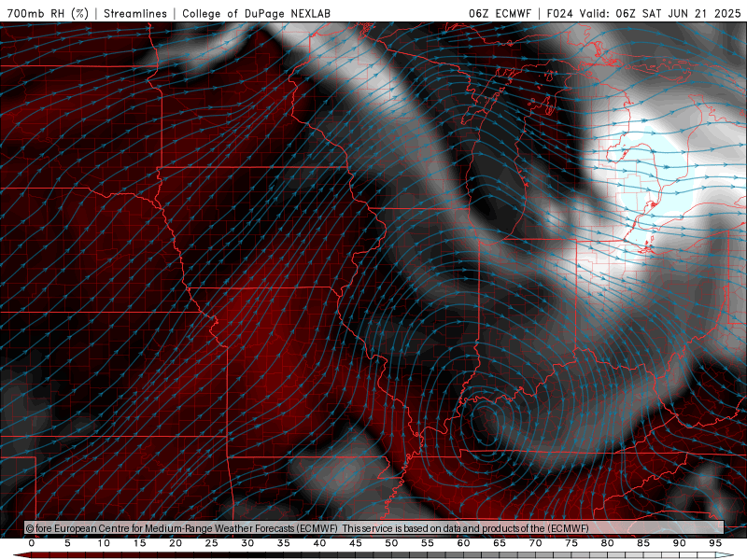Viewport: 747px width, 560px height.
Task: Click colorbar label '65'
Action: (500, 543)
